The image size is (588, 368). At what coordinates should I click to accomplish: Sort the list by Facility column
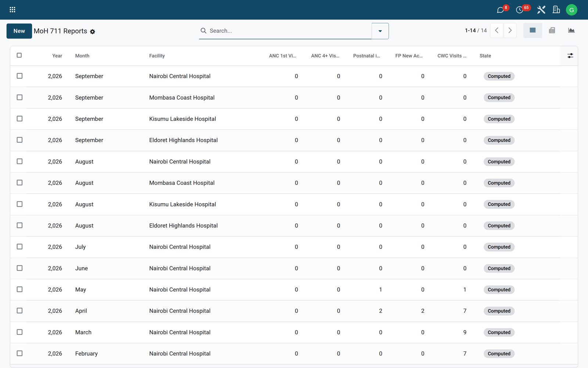tap(157, 56)
